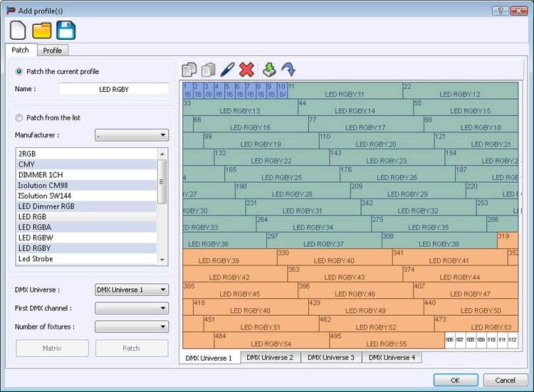Select orange fixture LED RGBY.49
534x392 pixels.
point(366,307)
